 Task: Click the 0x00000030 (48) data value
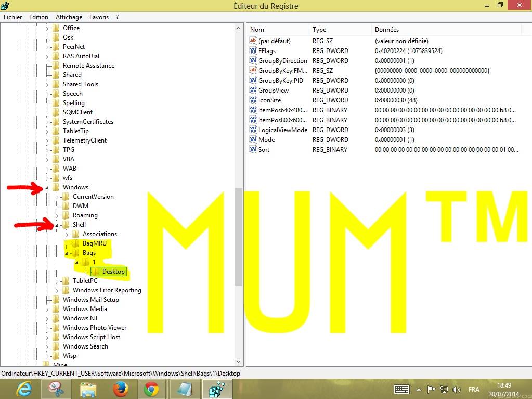click(396, 100)
